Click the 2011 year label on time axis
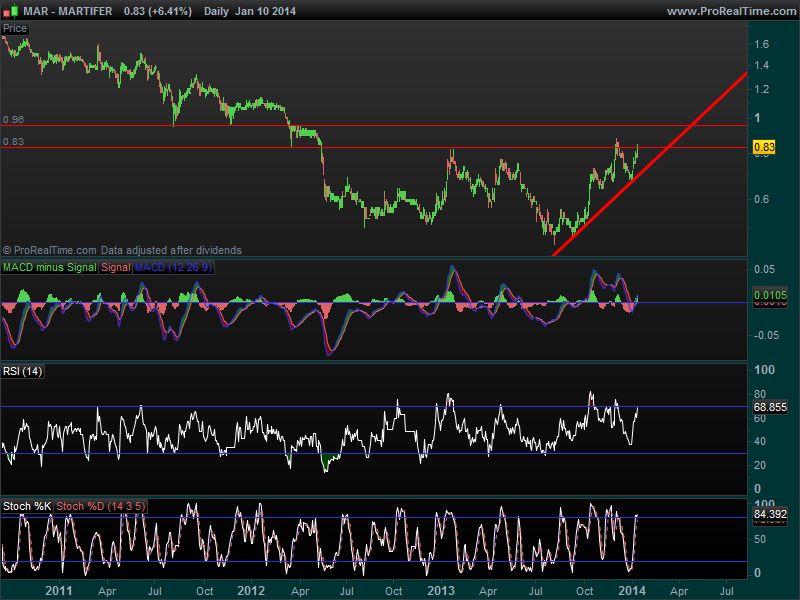Image resolution: width=800 pixels, height=600 pixels. pos(59,591)
